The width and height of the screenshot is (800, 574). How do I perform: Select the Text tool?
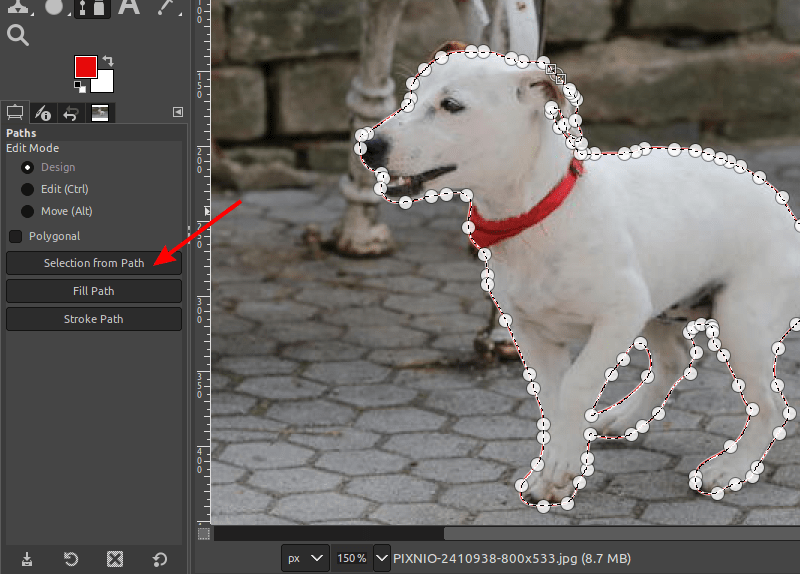129,7
